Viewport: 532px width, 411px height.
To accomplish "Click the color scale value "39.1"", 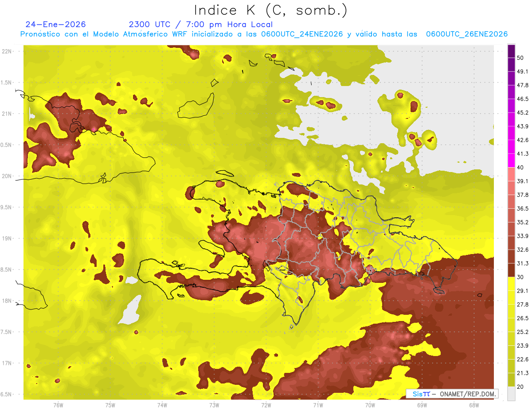I will coord(523,181).
